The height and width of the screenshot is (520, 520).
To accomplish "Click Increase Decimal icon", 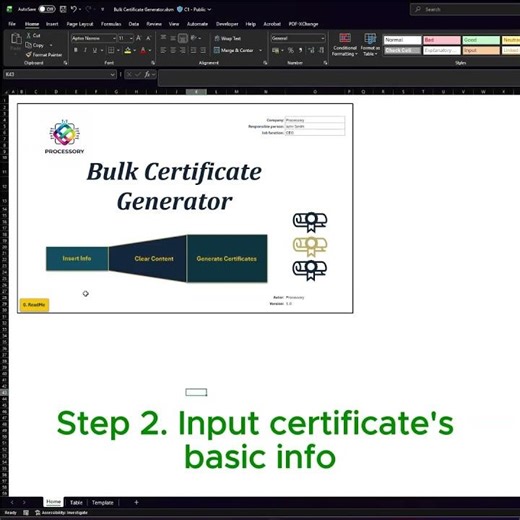I will (311, 50).
